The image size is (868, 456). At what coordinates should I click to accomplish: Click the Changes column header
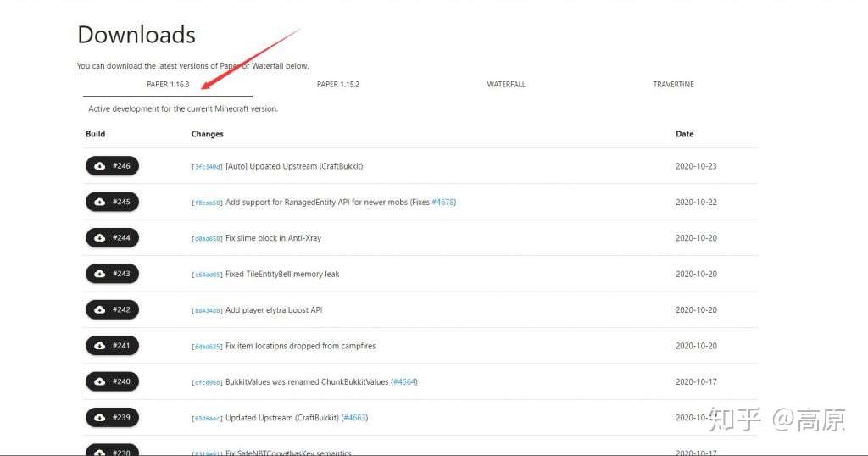tap(207, 134)
